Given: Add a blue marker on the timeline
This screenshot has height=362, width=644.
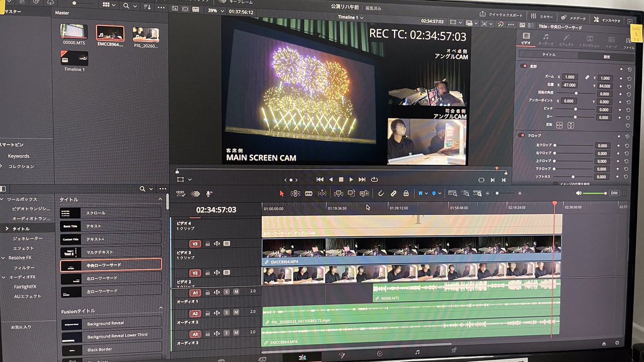Looking at the screenshot, I should pos(434,193).
